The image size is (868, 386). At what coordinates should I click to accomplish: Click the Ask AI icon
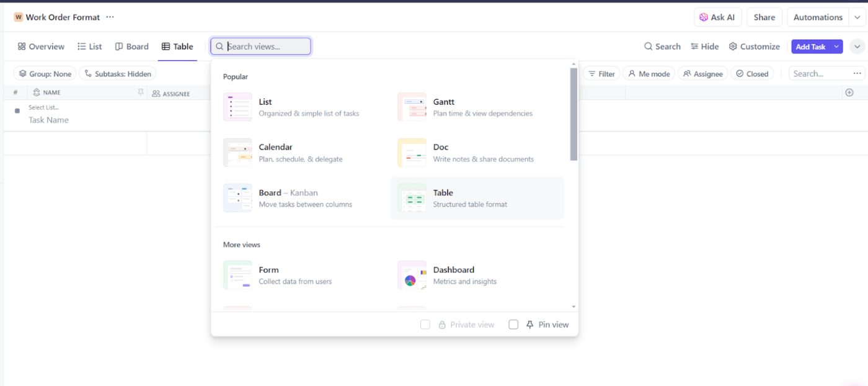click(x=704, y=17)
